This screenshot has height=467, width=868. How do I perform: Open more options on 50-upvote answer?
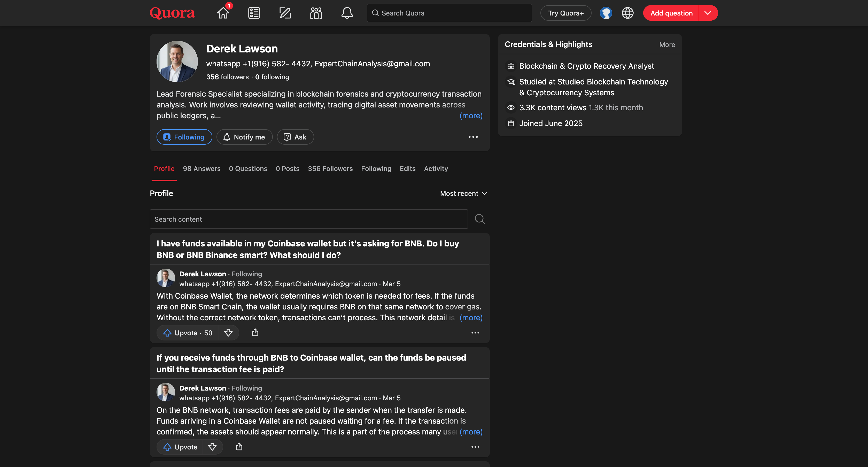click(475, 333)
